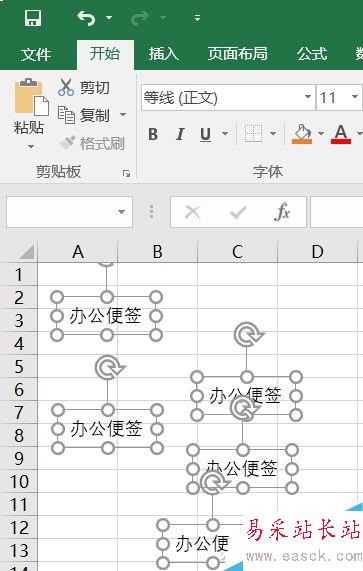Viewport: 363px width, 571px height.
Task: Undo the last action
Action: 86,18
